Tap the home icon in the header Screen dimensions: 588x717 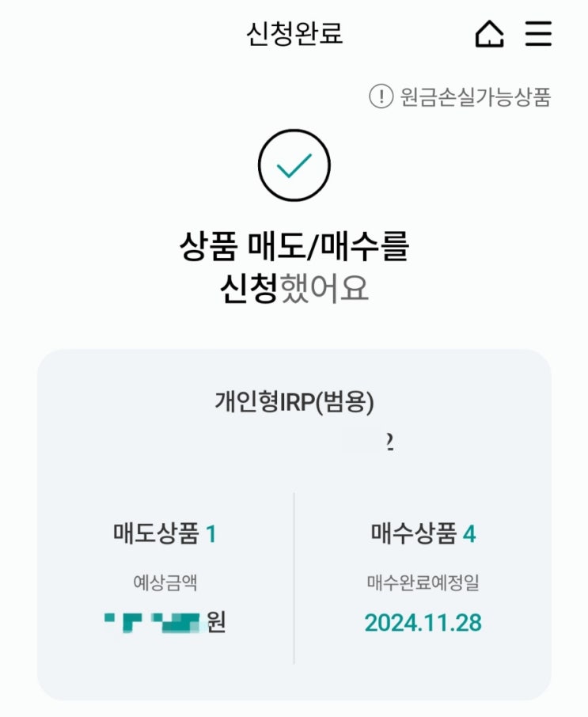point(489,34)
